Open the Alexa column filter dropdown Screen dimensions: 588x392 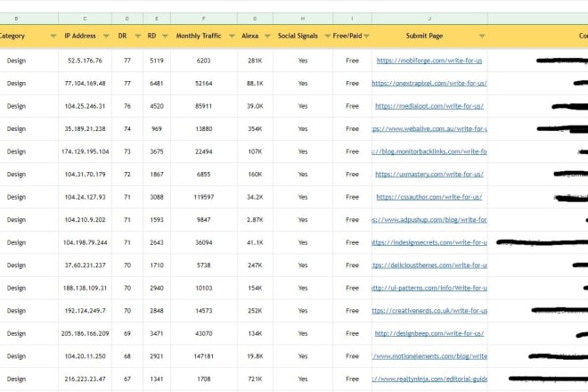point(267,36)
